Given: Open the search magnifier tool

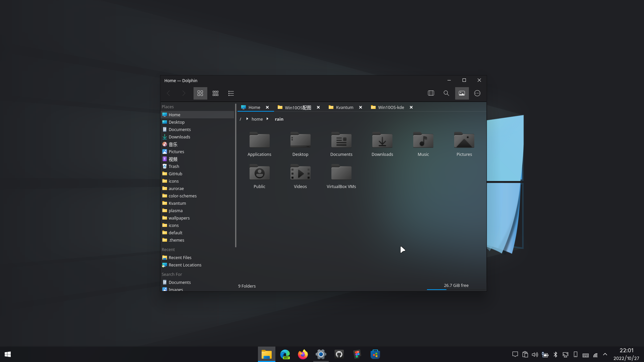Looking at the screenshot, I should [446, 93].
